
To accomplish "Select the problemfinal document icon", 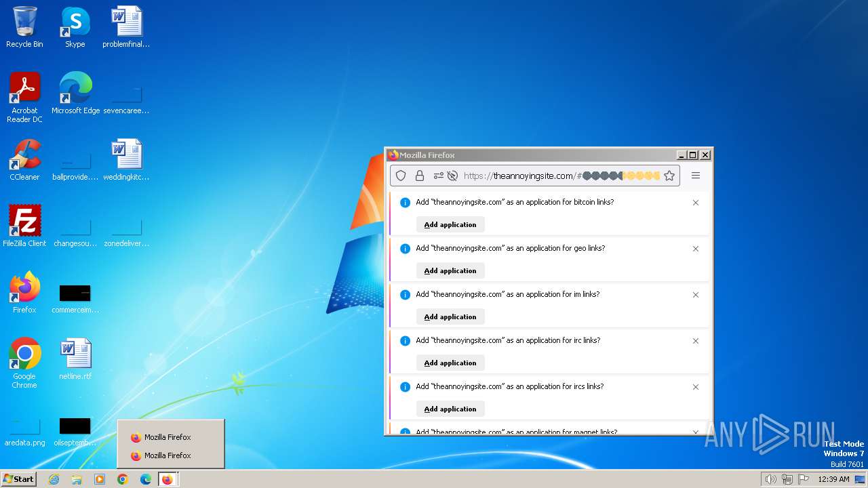I will 126,28.
